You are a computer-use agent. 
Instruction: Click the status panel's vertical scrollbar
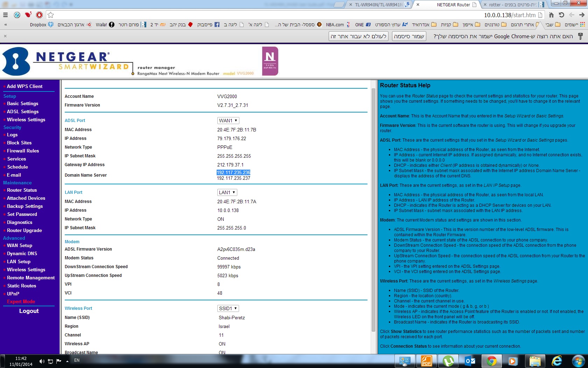pos(373,210)
